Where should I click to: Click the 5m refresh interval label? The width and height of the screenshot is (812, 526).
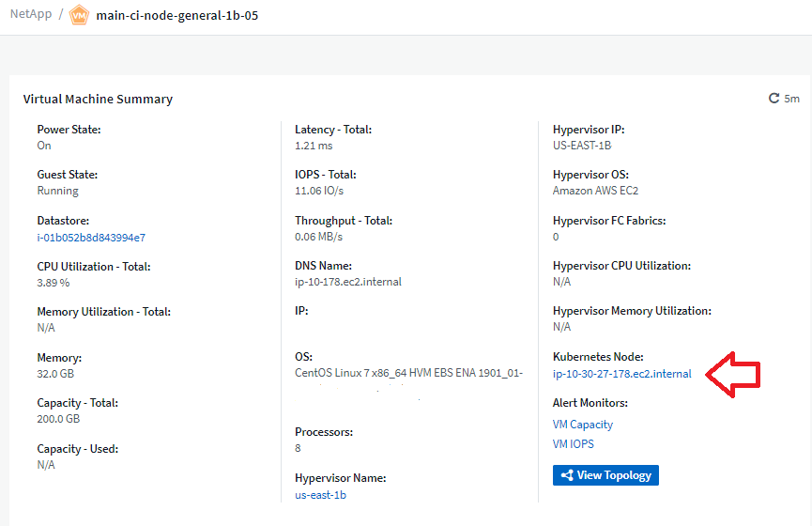tap(791, 99)
